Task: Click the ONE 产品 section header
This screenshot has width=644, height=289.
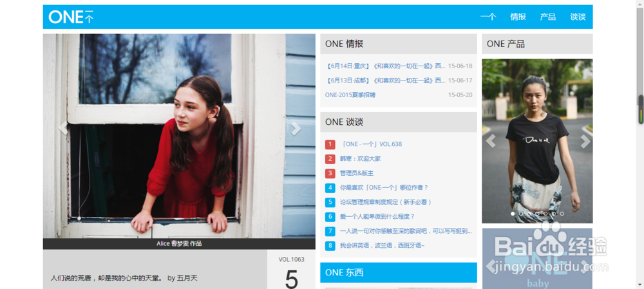Action: coord(537,44)
